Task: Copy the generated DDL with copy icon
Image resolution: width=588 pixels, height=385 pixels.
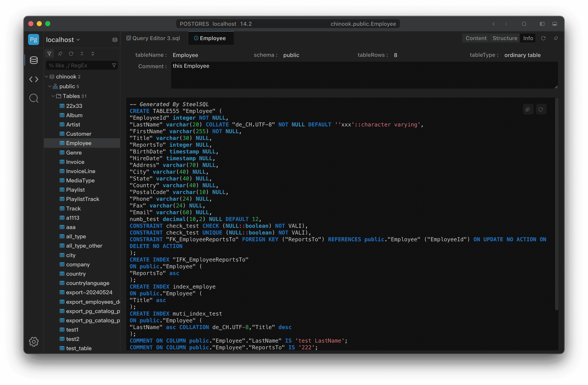Action: coord(528,109)
